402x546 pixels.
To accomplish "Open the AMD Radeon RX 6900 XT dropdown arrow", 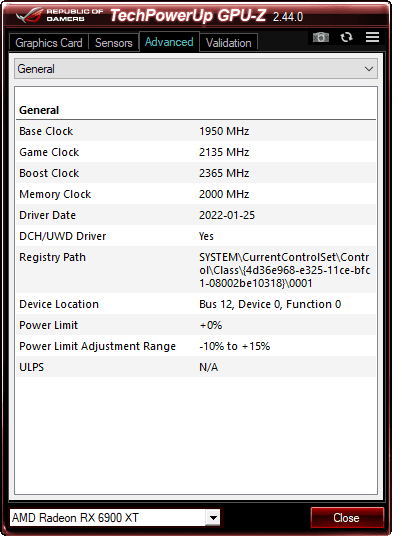I will pos(213,518).
